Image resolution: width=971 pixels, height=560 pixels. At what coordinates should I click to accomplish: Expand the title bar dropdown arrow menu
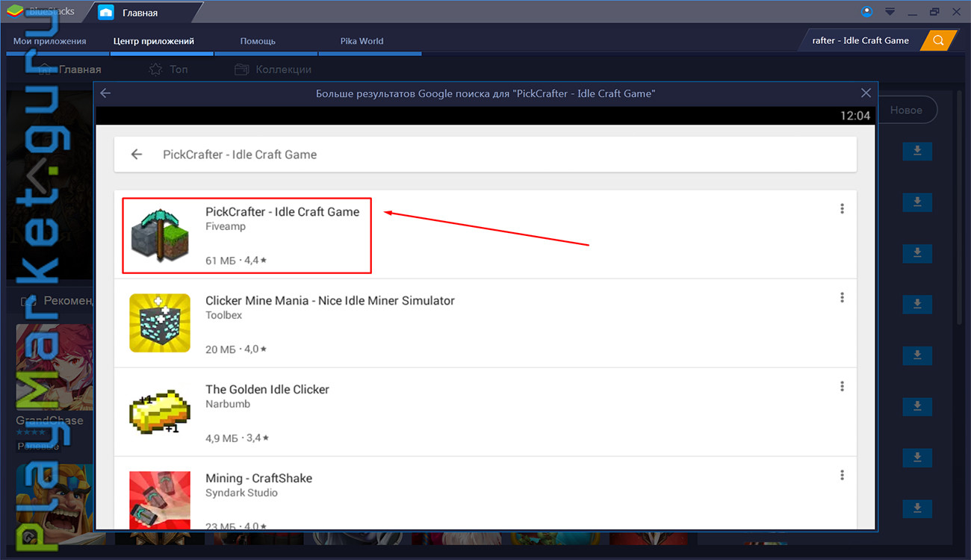pos(890,12)
